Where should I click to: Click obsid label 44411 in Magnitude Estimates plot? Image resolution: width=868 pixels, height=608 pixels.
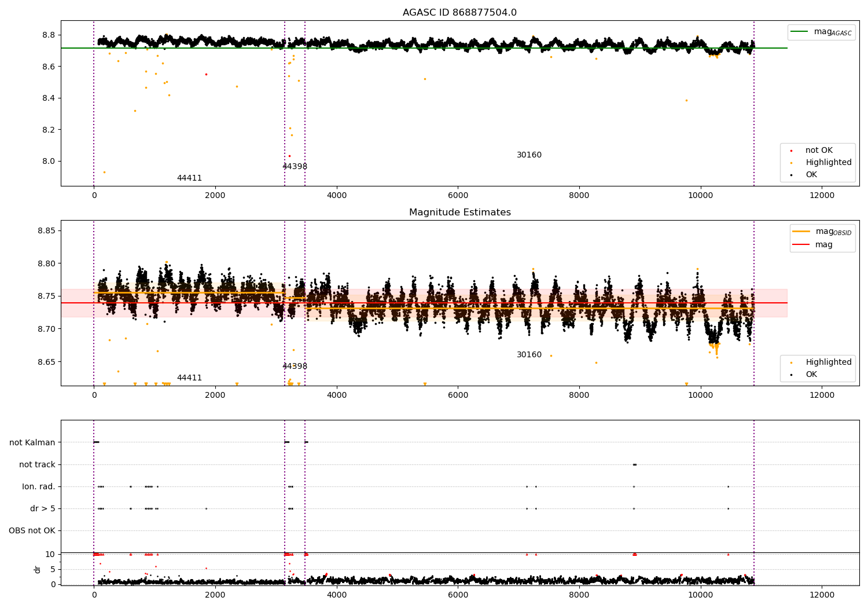[189, 378]
